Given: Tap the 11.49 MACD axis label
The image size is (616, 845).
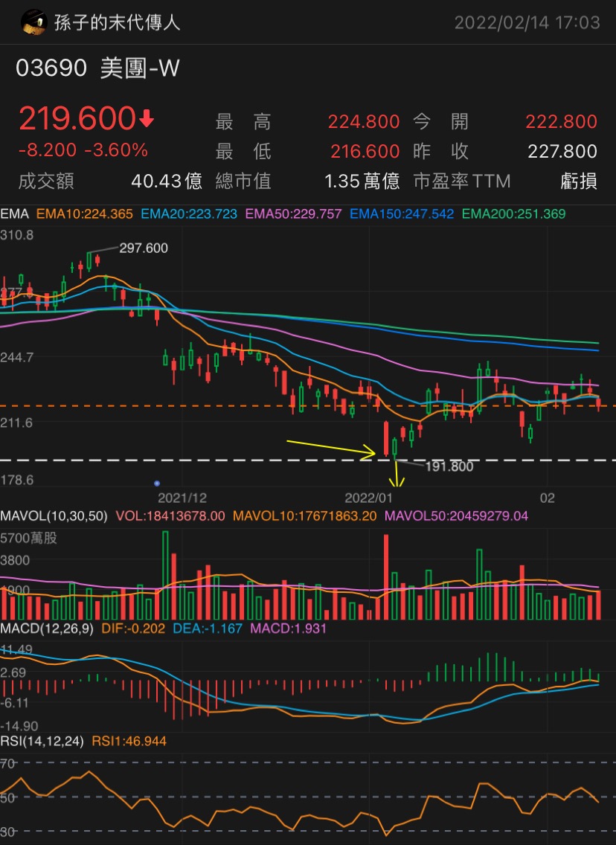Looking at the screenshot, I should [x=16, y=649].
